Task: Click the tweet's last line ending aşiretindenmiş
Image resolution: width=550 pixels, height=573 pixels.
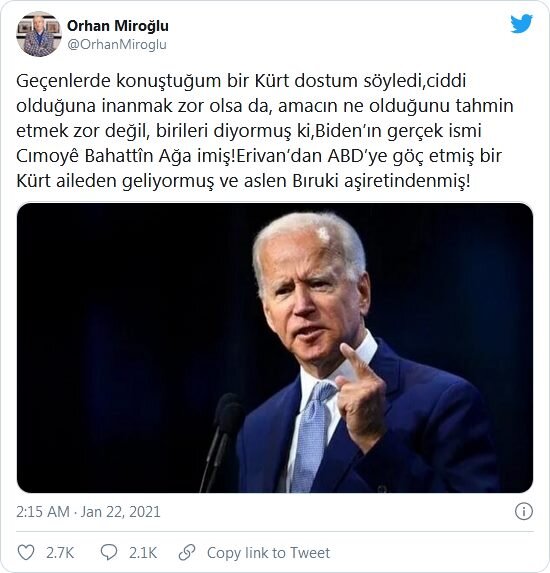Action: pyautogui.click(x=243, y=181)
